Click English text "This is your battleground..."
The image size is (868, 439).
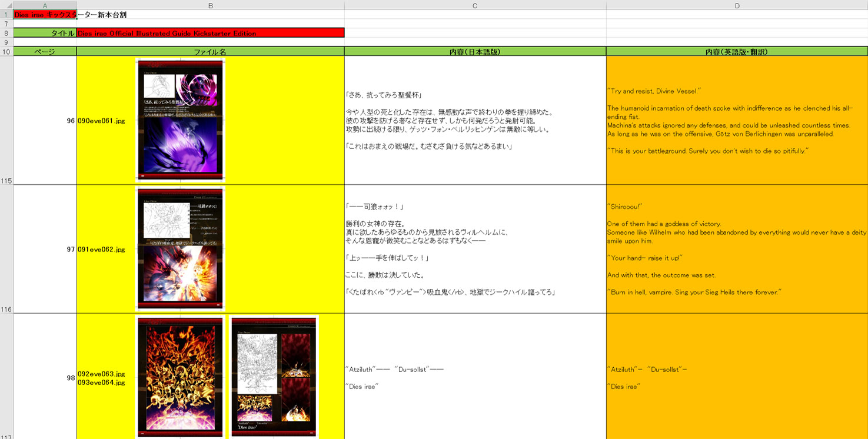point(708,151)
